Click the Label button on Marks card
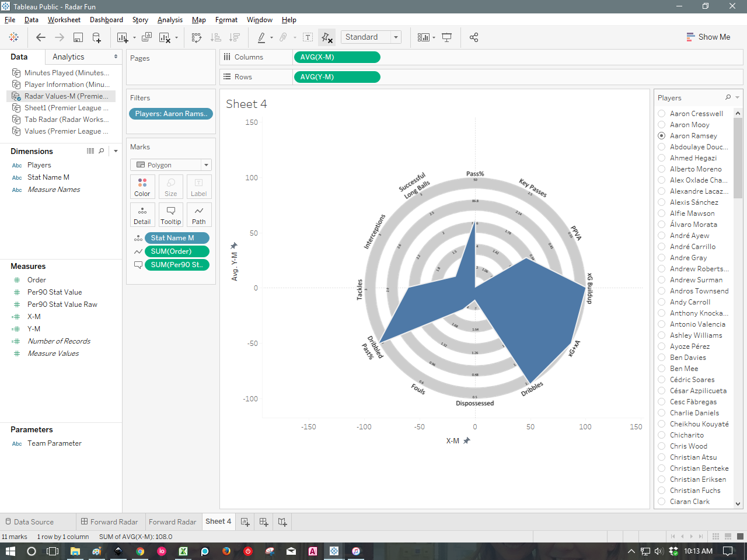This screenshot has height=560, width=747. tap(198, 187)
